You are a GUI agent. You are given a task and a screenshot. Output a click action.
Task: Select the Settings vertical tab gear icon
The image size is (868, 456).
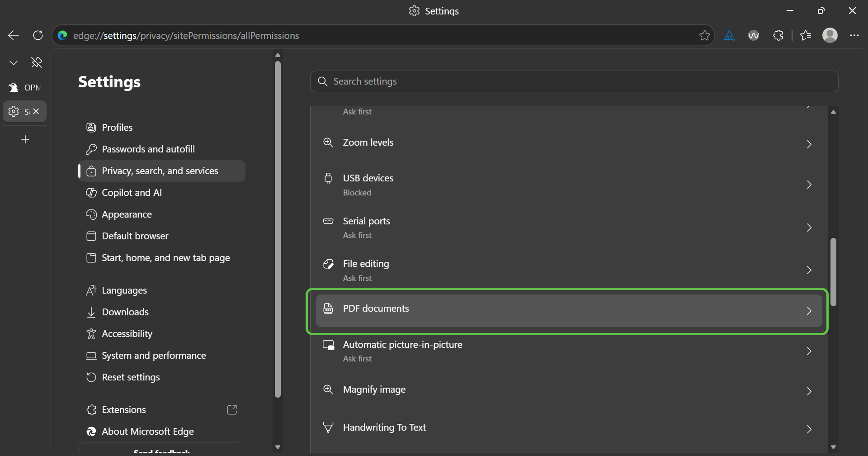point(14,111)
